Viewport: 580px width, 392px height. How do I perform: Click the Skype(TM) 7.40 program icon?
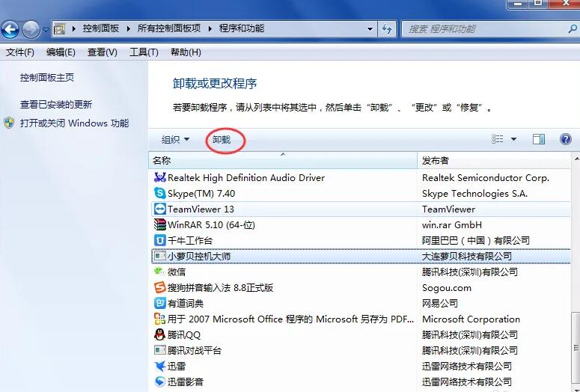pyautogui.click(x=159, y=193)
